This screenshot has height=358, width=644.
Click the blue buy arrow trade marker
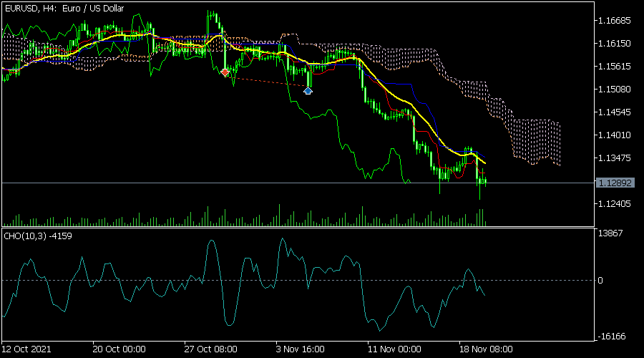(308, 90)
